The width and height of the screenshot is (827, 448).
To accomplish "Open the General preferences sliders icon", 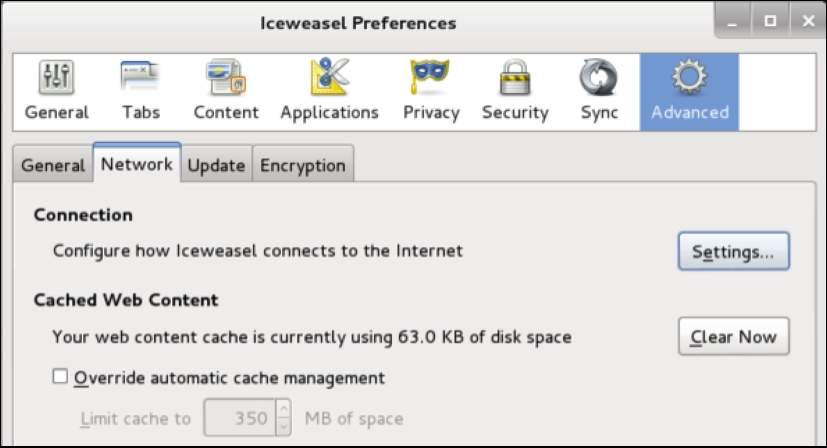I will [x=56, y=77].
